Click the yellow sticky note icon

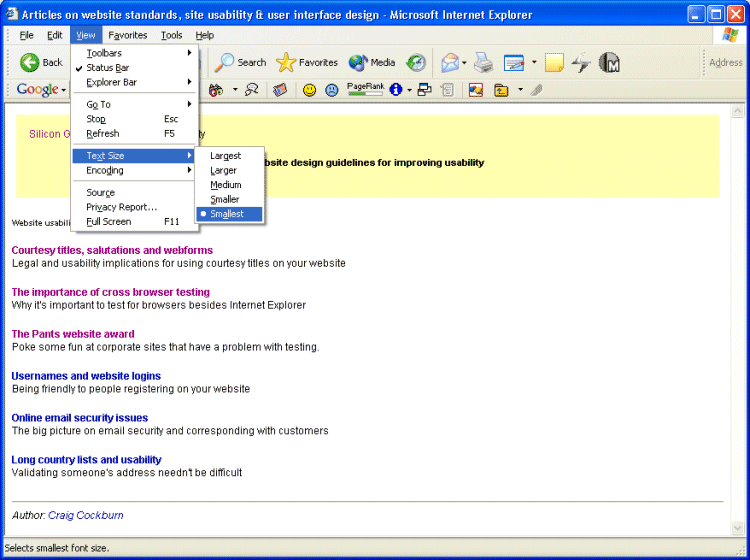click(x=554, y=63)
